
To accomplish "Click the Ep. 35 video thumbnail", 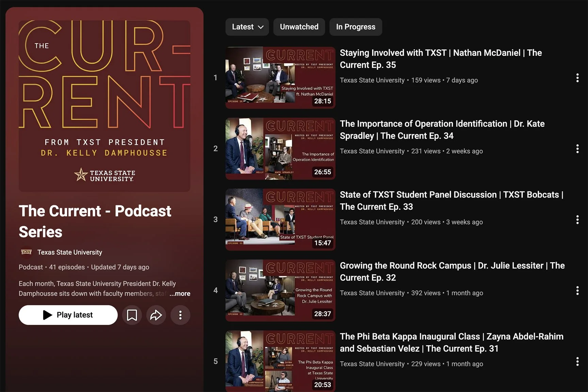I will pos(280,78).
